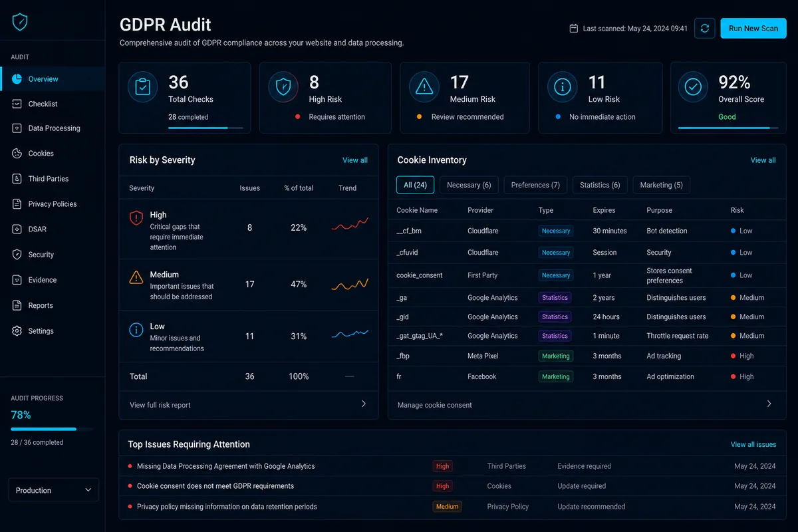The height and width of the screenshot is (532, 798).
Task: Click the Audit Progress 78% bar
Action: click(52, 429)
